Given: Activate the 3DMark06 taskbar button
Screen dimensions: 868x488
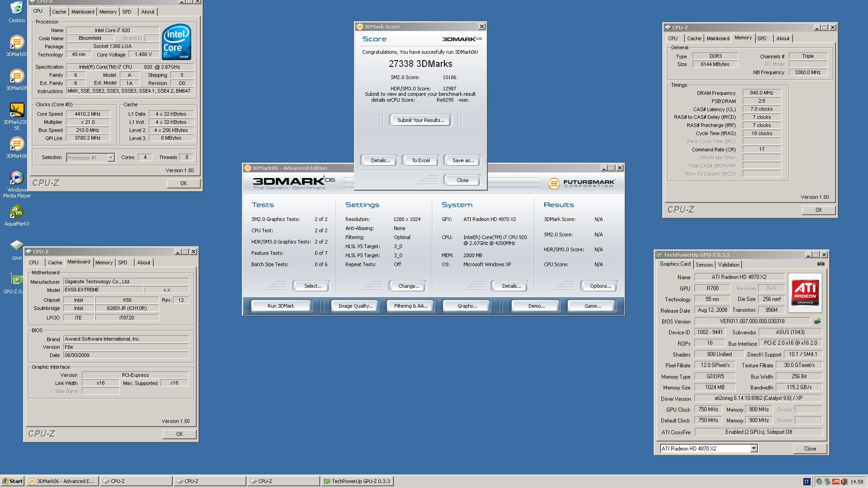Looking at the screenshot, I should point(62,481).
